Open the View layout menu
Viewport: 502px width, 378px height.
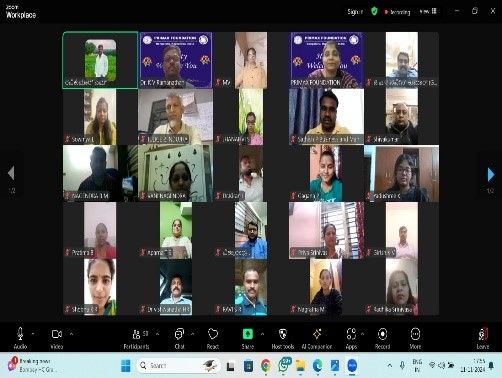(x=428, y=11)
